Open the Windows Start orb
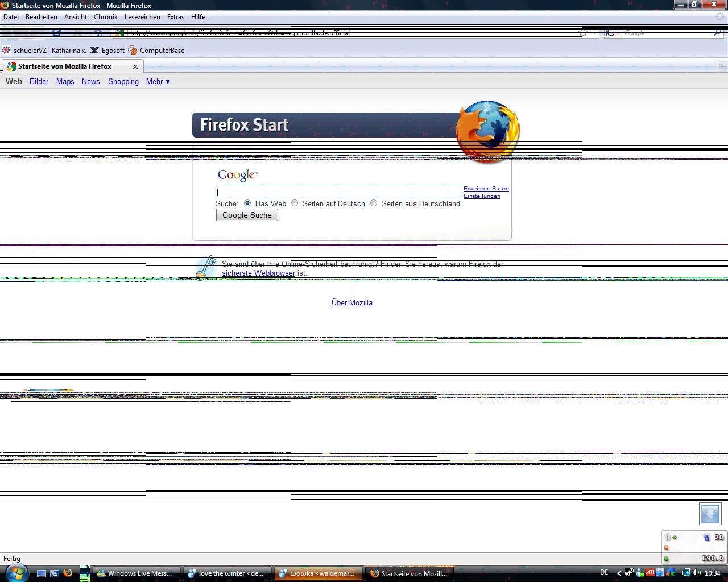728x582 pixels. tap(16, 573)
